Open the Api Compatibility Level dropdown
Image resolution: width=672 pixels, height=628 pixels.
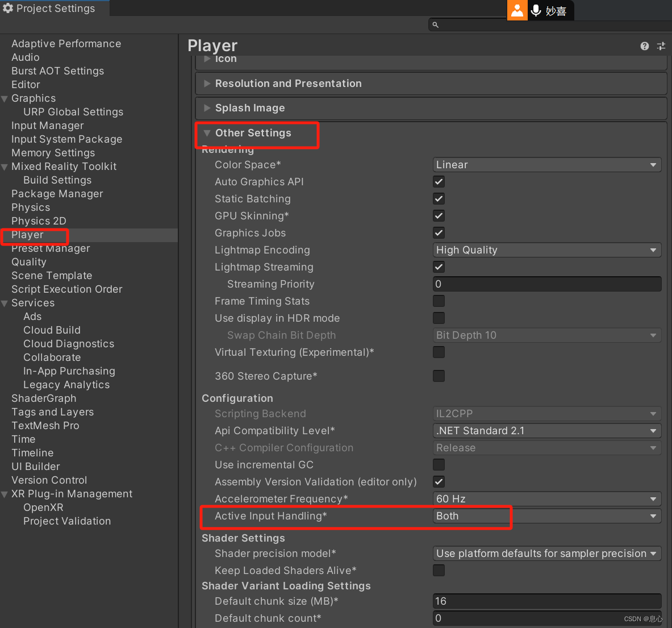(x=546, y=431)
